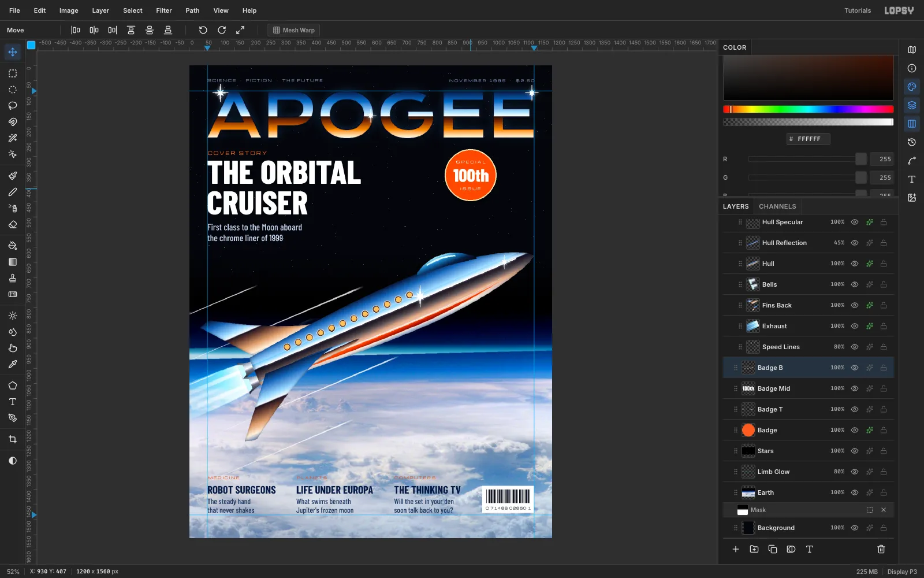Hide the Earth layer
The width and height of the screenshot is (924, 578).
pos(855,492)
